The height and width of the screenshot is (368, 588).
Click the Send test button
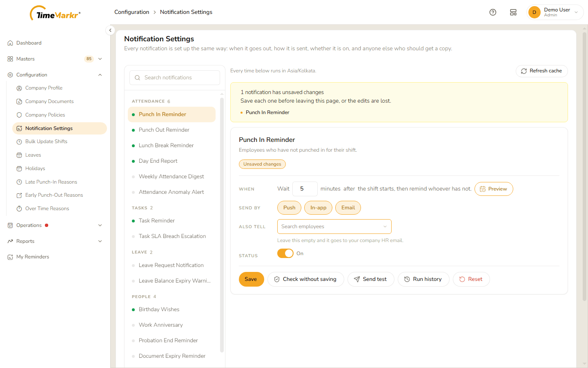370,279
